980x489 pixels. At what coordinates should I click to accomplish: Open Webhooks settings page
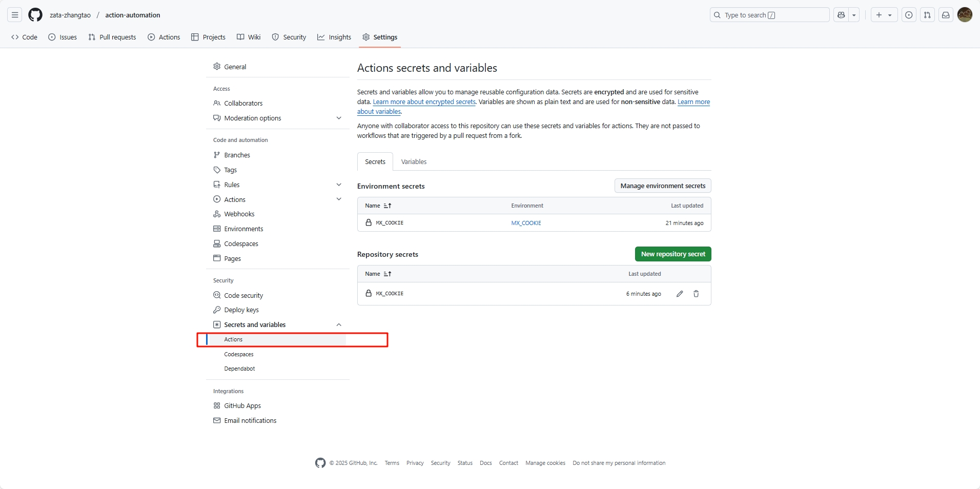278,214
